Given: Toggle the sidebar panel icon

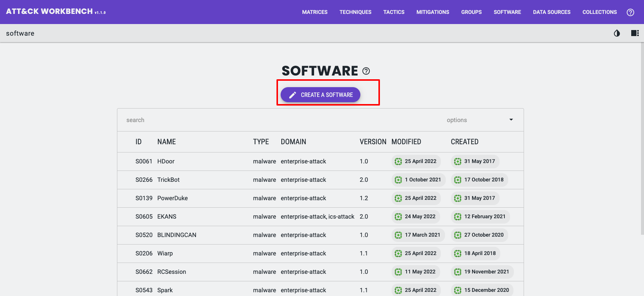Looking at the screenshot, I should tap(635, 33).
